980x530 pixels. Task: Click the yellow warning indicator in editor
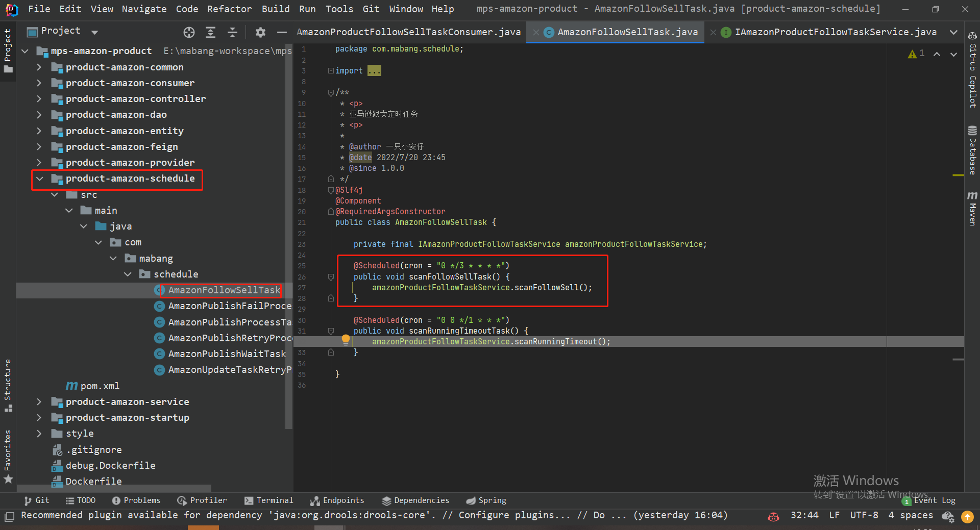coord(912,54)
